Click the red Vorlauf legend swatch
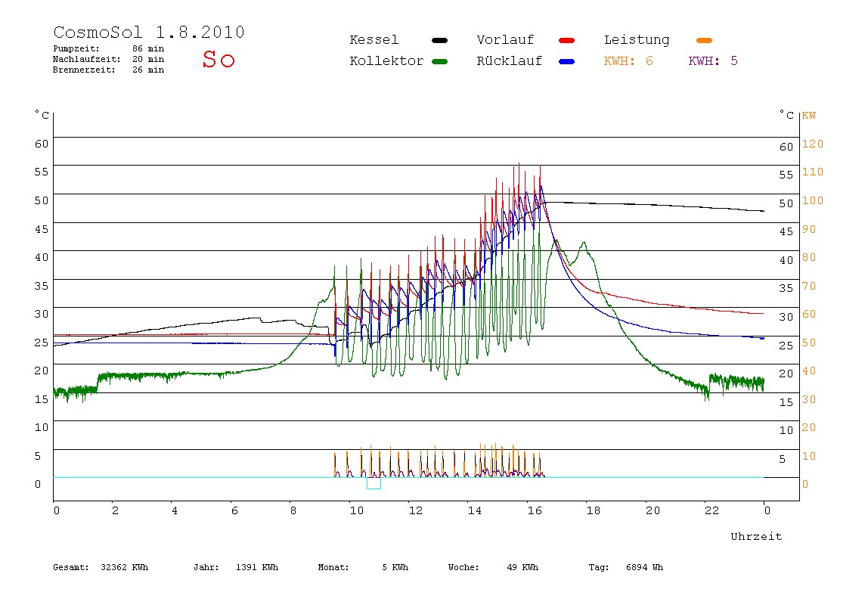Viewport: 868px width, 614px height. coord(567,40)
